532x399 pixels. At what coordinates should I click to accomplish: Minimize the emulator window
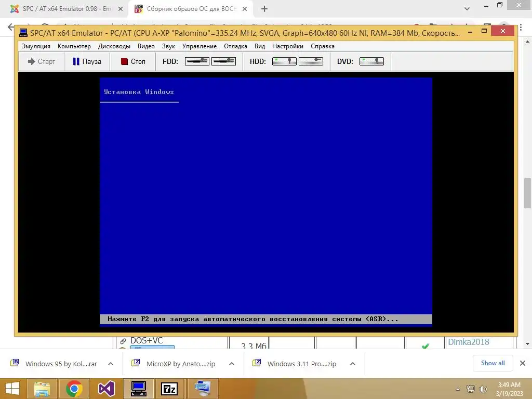pos(470,32)
